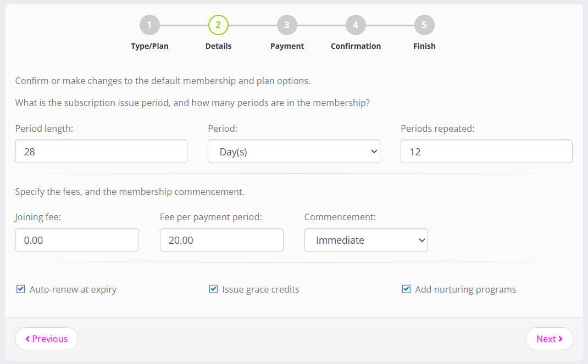Expand the Commencement dropdown
Screen dimensions: 588x364
(x=366, y=240)
